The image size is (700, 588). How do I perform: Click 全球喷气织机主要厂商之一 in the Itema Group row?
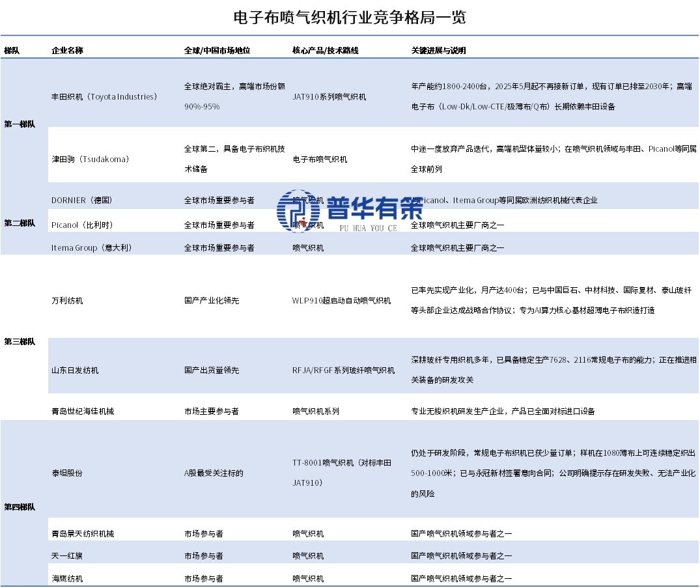[458, 248]
